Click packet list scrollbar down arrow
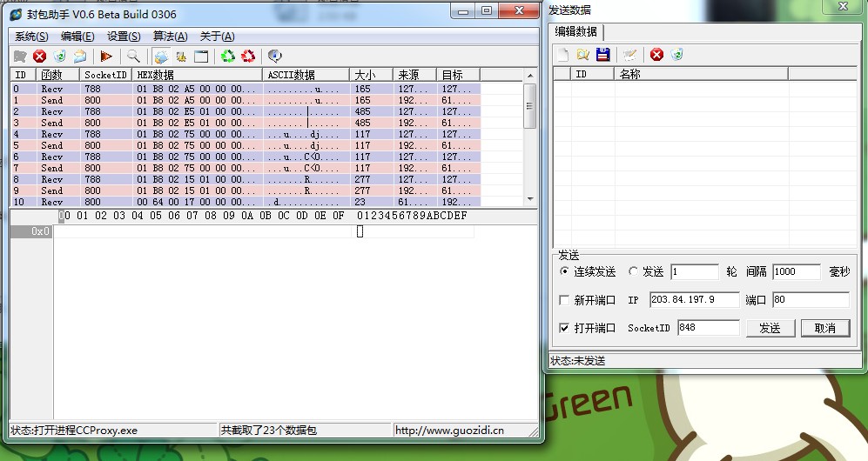 (x=530, y=199)
